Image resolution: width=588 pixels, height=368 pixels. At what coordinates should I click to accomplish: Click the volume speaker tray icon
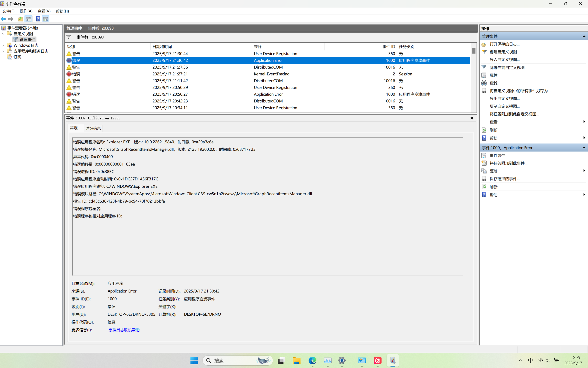pos(548,360)
